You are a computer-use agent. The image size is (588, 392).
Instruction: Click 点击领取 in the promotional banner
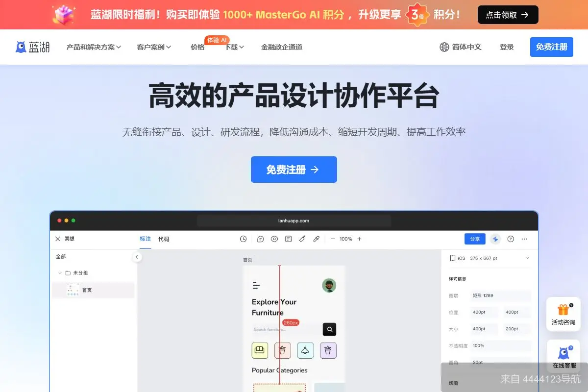click(x=508, y=15)
